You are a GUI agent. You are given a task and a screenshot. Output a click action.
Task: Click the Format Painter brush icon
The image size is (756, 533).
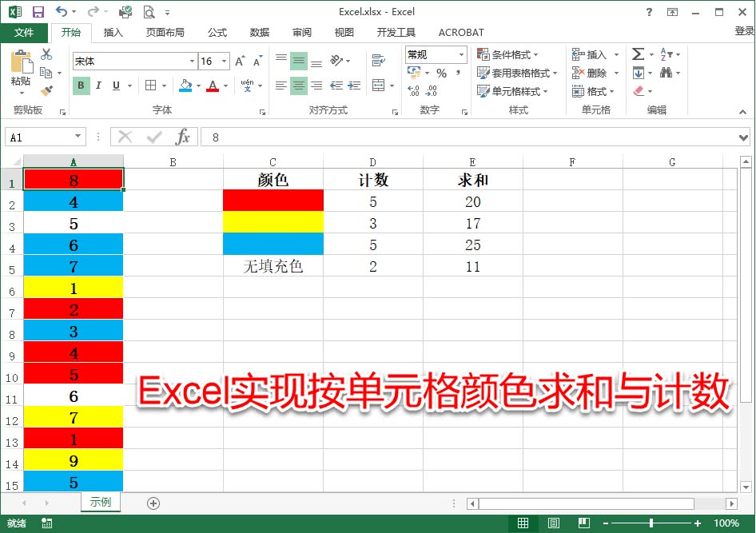(46, 91)
